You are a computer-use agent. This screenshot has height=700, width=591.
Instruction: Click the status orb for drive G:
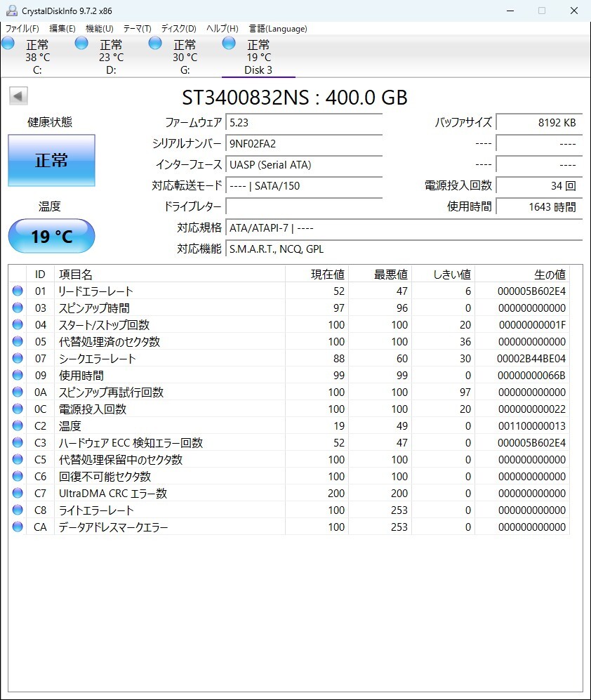(x=155, y=44)
